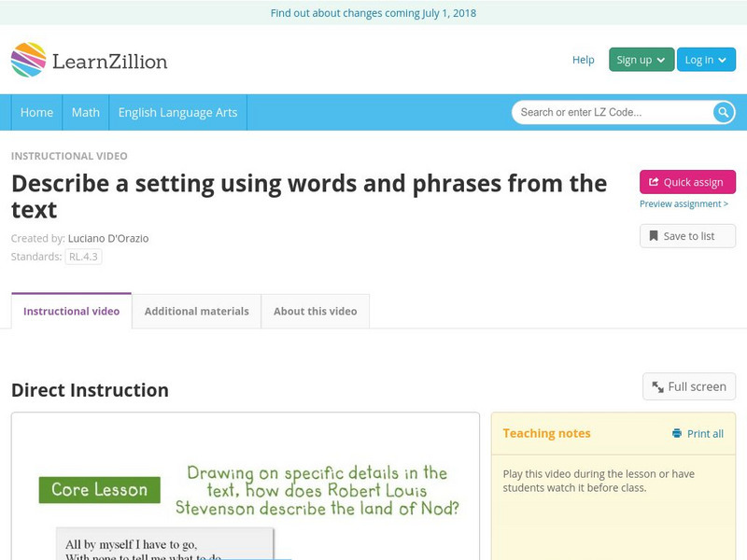747x560 pixels.
Task: Open Luciano D'Orazio author link
Action: click(x=108, y=238)
